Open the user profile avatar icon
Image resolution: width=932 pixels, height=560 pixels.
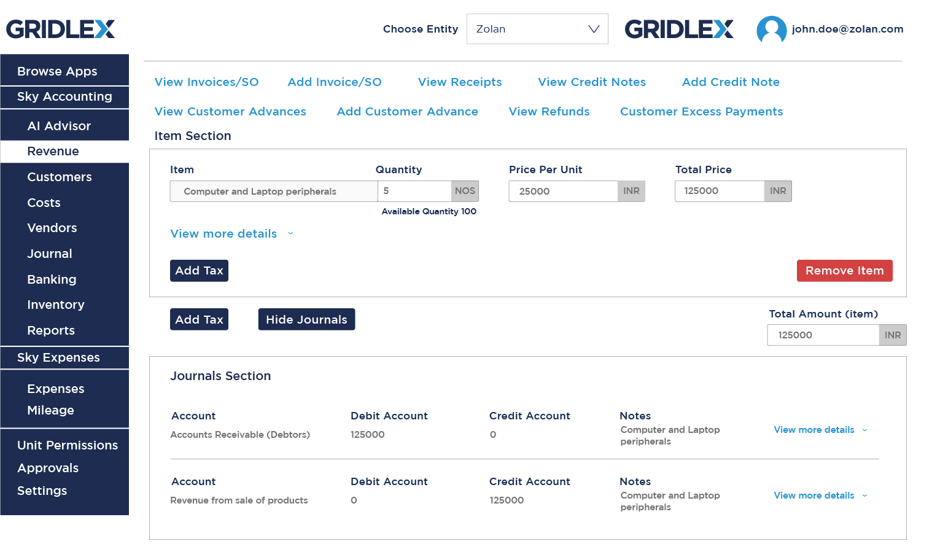point(771,29)
